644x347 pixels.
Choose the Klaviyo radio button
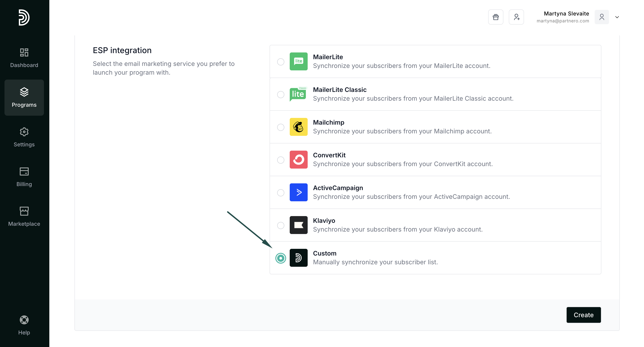click(281, 226)
